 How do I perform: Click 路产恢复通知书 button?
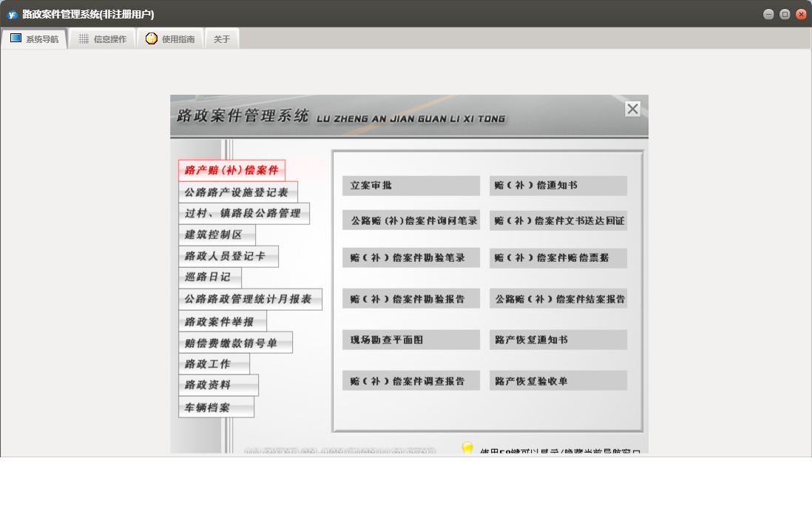pyautogui.click(x=558, y=340)
